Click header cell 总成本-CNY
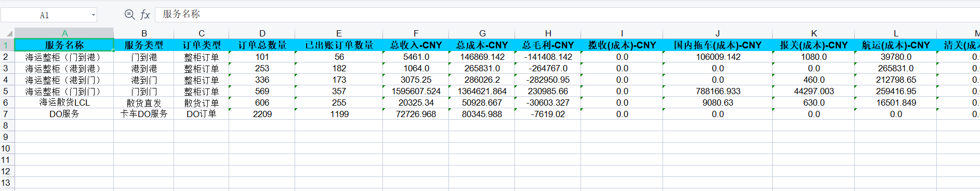 click(482, 45)
